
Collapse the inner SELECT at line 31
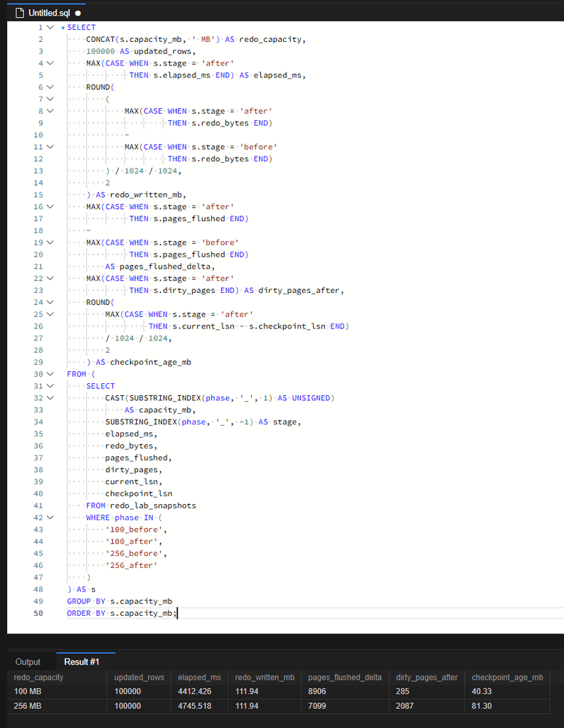click(x=50, y=386)
